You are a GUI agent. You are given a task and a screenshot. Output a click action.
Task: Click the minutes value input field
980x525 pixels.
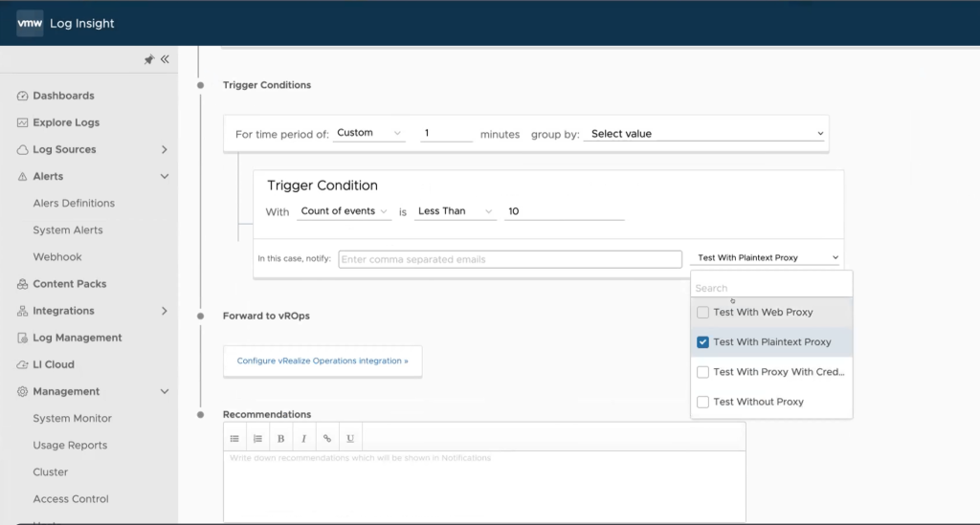click(x=446, y=134)
